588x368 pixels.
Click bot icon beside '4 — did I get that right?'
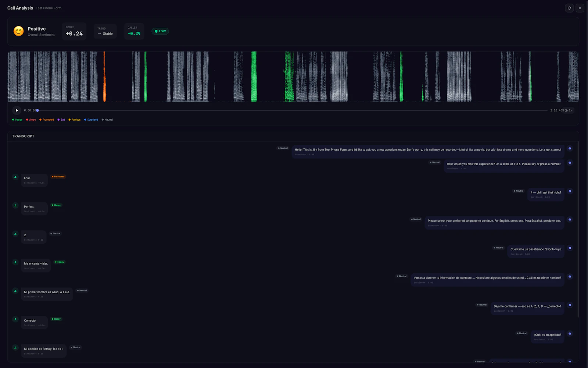pos(570,191)
